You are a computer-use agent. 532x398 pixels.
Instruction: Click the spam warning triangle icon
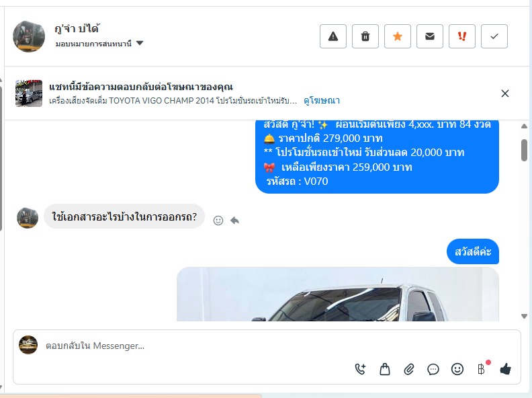click(333, 36)
